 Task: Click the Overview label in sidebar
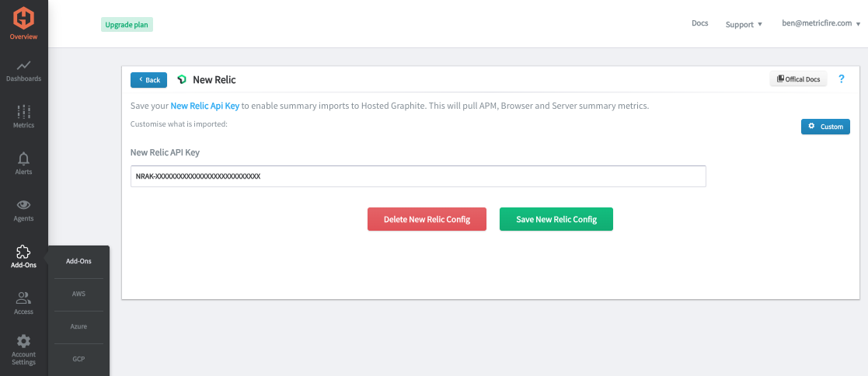[x=24, y=37]
